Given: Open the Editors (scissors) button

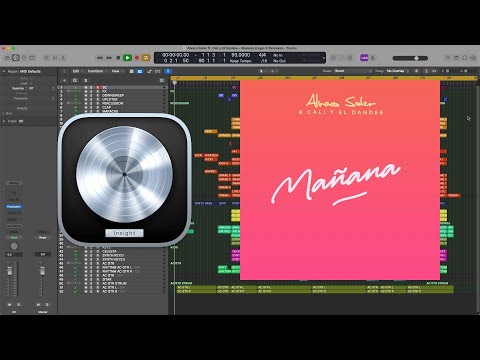Looking at the screenshot, I should click(63, 58).
